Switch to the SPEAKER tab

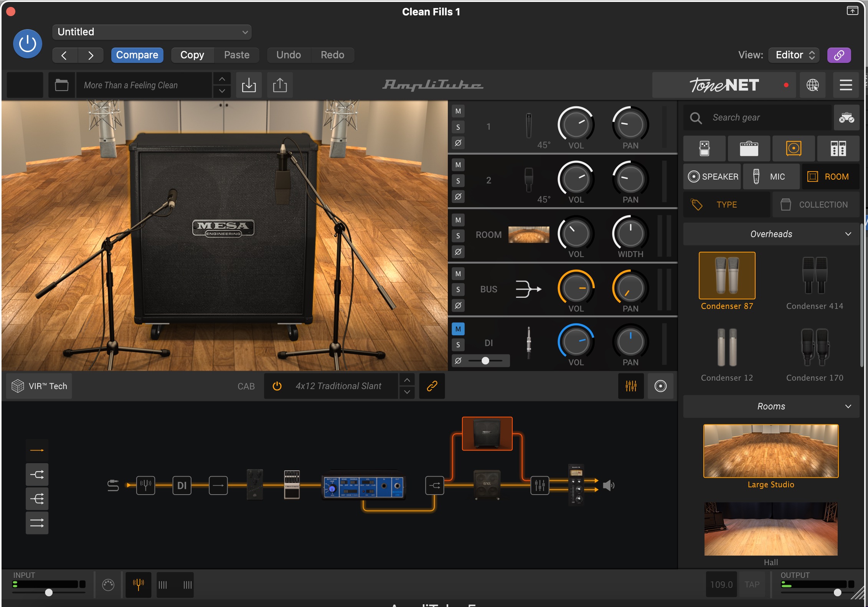[712, 176]
